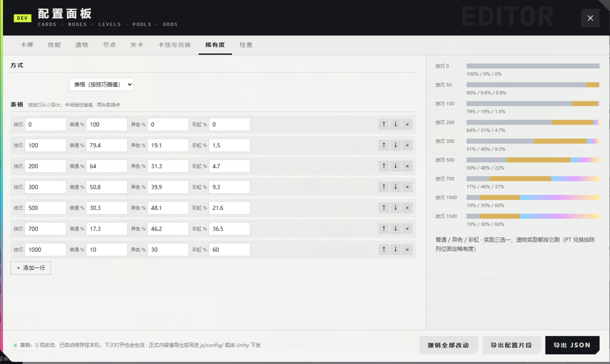This screenshot has height=364, width=610.
Task: Move the 技巧 300 row up
Action: click(x=384, y=187)
